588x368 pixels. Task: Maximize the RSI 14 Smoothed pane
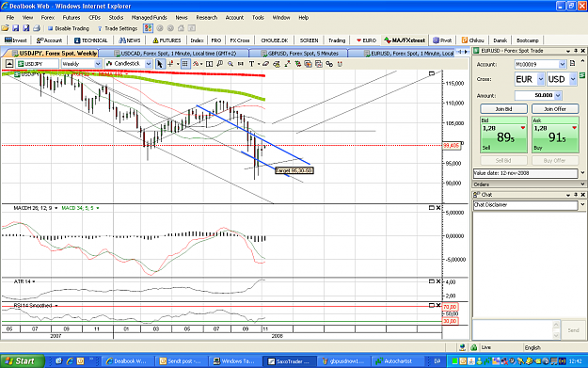click(x=431, y=305)
